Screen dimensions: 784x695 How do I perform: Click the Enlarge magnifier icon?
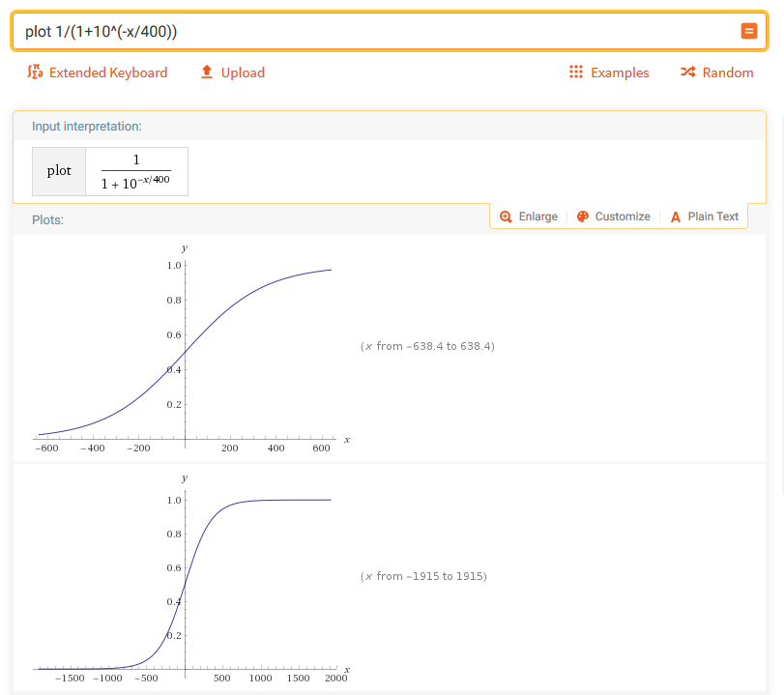click(x=506, y=217)
